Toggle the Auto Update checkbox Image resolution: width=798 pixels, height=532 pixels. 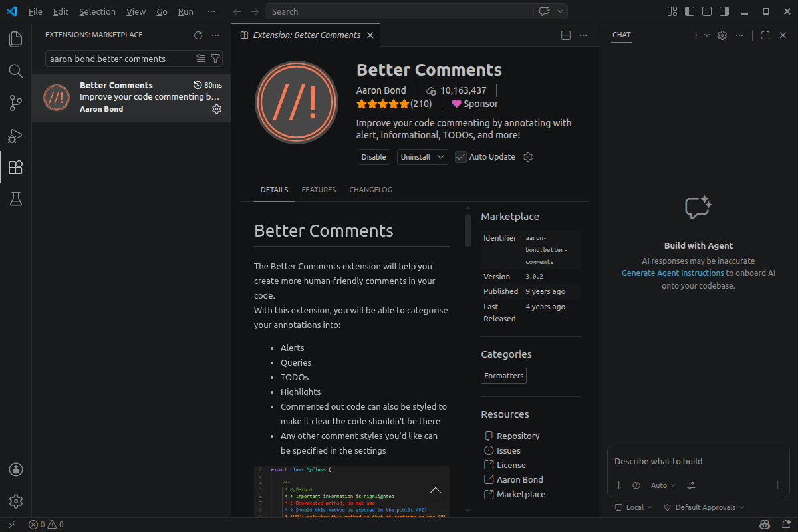[x=460, y=157]
